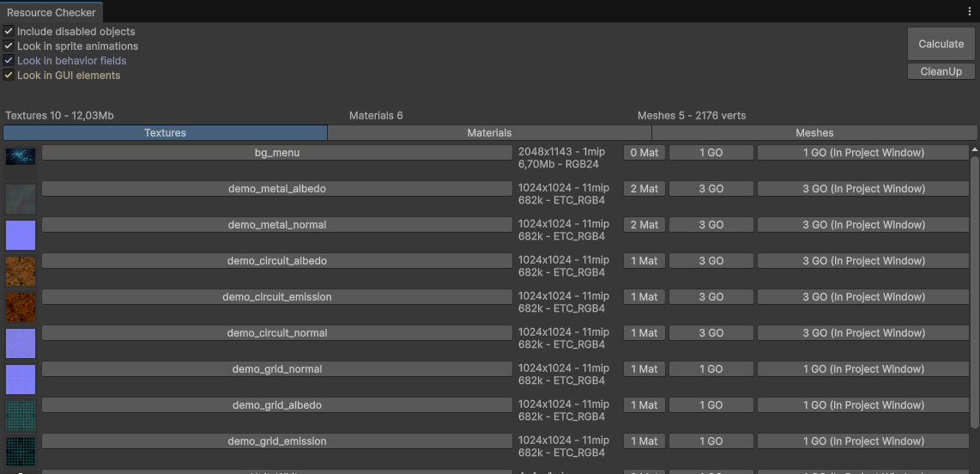Screen dimensions: 980x474
Task: Click the demo_circuit_emission texture thumbnail
Action: (x=21, y=307)
